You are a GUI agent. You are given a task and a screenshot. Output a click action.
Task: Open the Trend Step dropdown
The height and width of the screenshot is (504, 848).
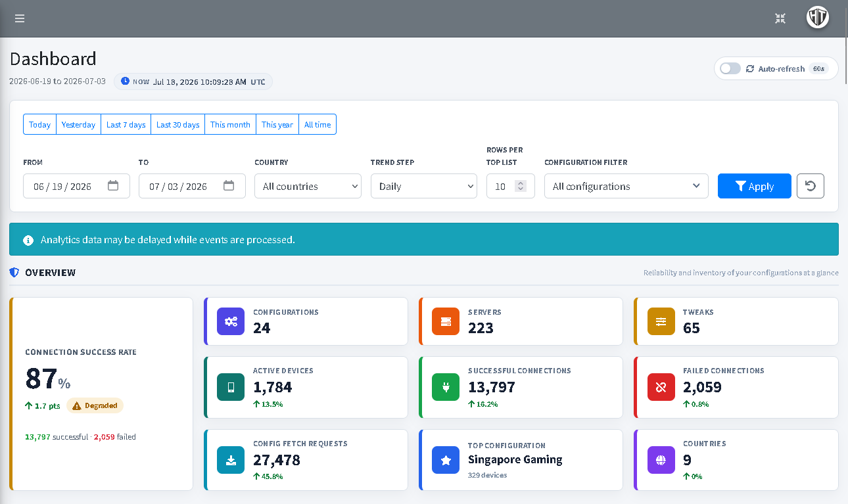tap(424, 186)
